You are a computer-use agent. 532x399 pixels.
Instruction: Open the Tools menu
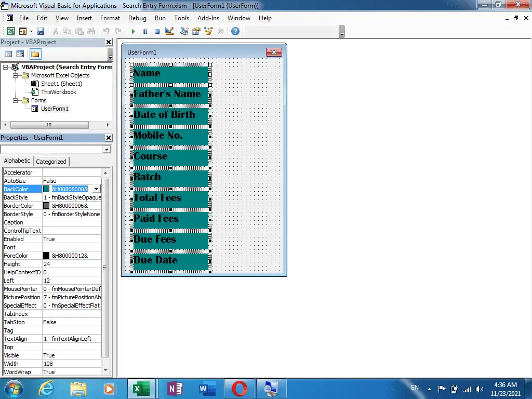tap(181, 18)
